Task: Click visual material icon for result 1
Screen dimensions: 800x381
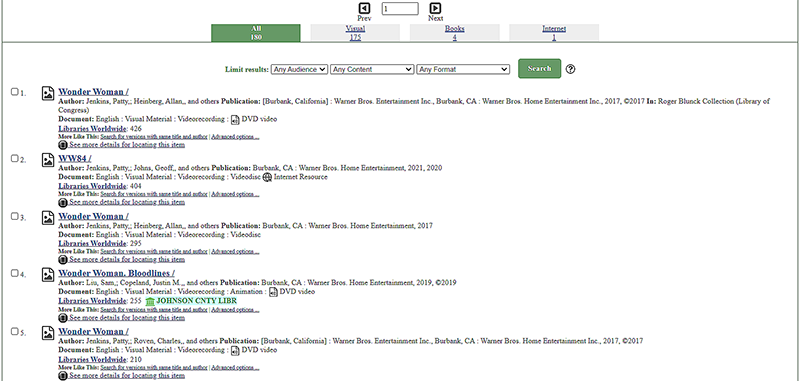Action: coord(48,92)
